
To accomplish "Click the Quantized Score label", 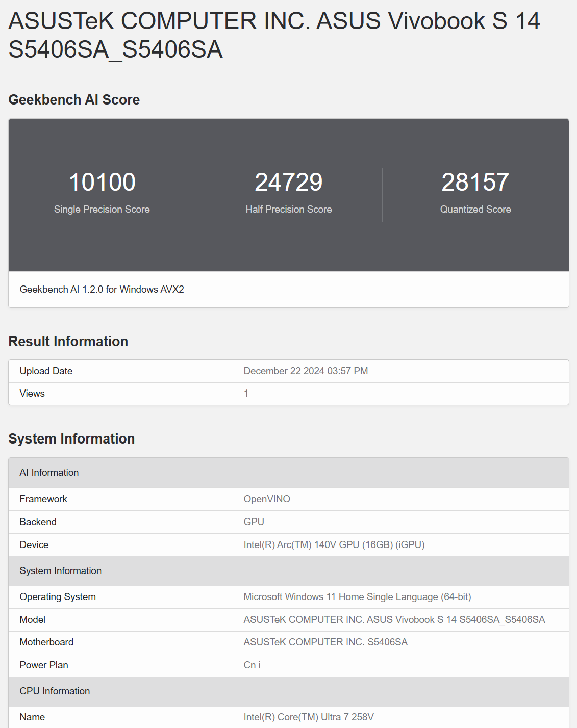I will coord(475,209).
